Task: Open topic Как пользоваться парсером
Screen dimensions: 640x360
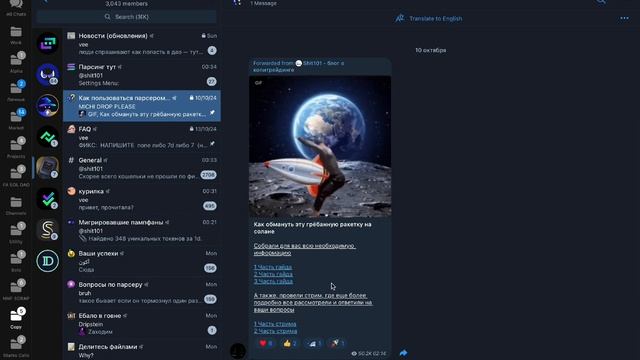Action: coord(142,106)
